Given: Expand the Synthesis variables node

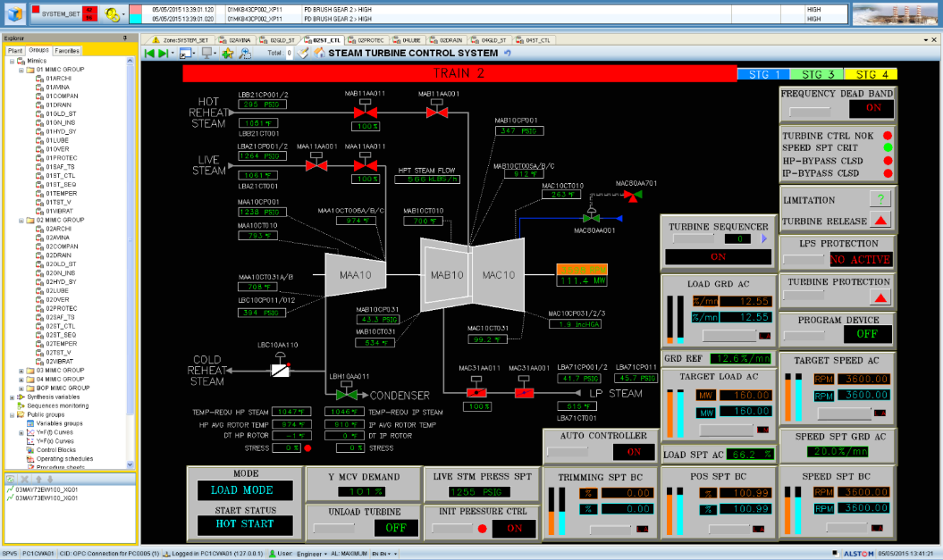Looking at the screenshot, I should pyautogui.click(x=13, y=397).
